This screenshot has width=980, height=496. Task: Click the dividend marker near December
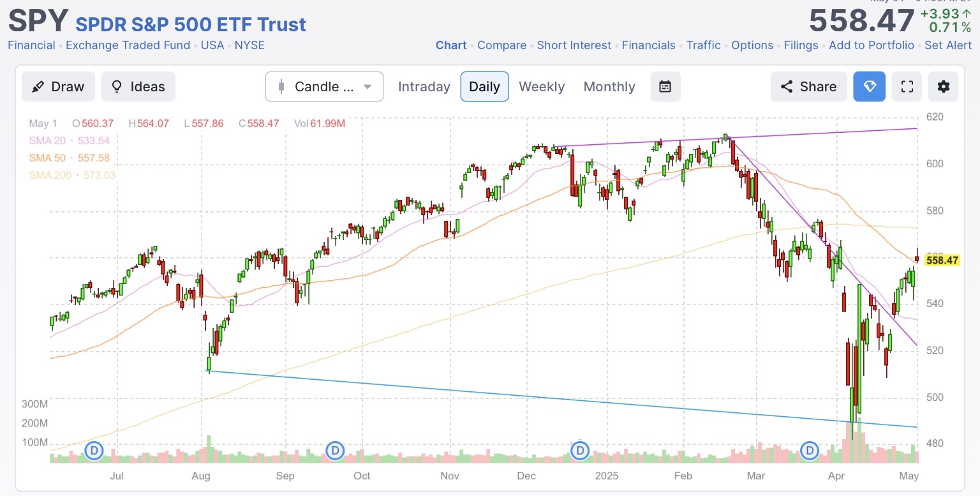pos(579,451)
